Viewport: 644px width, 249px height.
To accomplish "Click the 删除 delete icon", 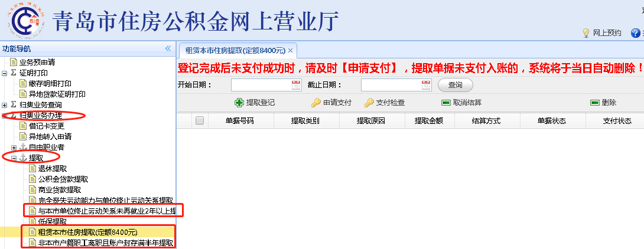I will click(x=595, y=103).
